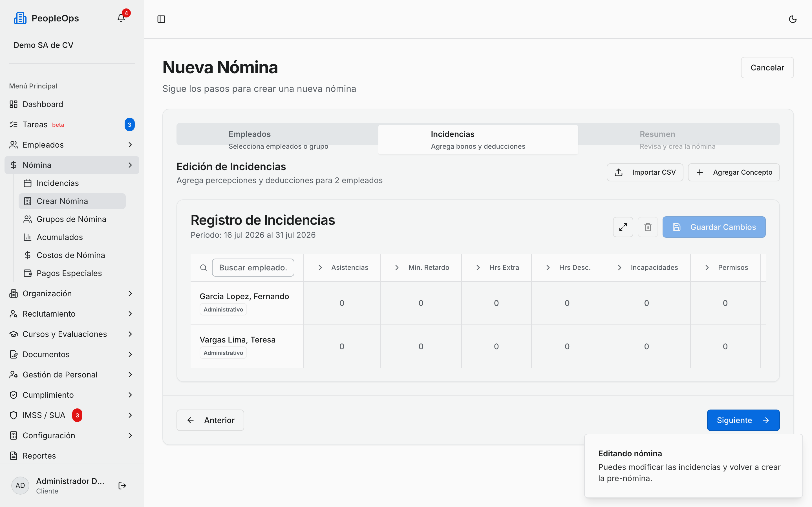Click the PeopleOps logo icon
Image resolution: width=812 pixels, height=507 pixels.
coord(20,18)
